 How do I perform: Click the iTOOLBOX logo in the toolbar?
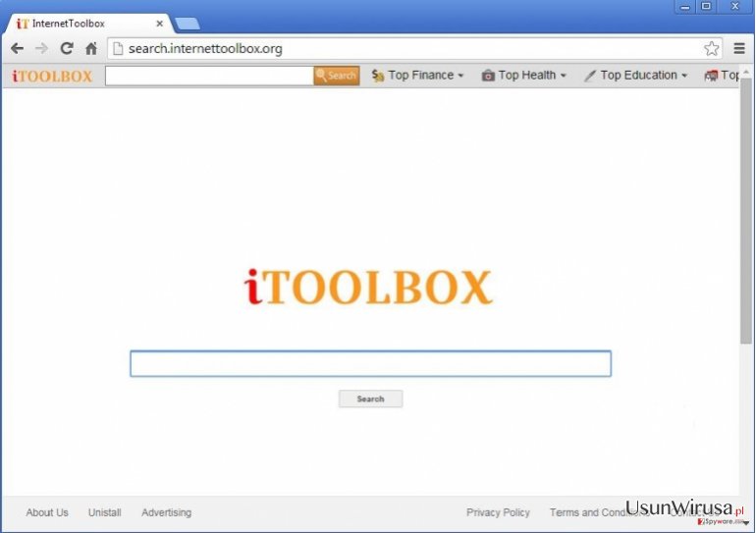tap(52, 77)
